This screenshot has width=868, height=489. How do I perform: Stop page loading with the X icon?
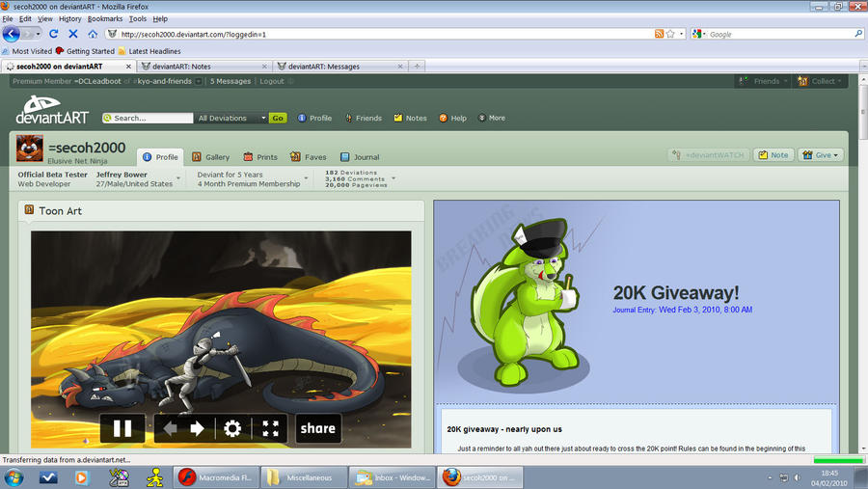[x=73, y=34]
